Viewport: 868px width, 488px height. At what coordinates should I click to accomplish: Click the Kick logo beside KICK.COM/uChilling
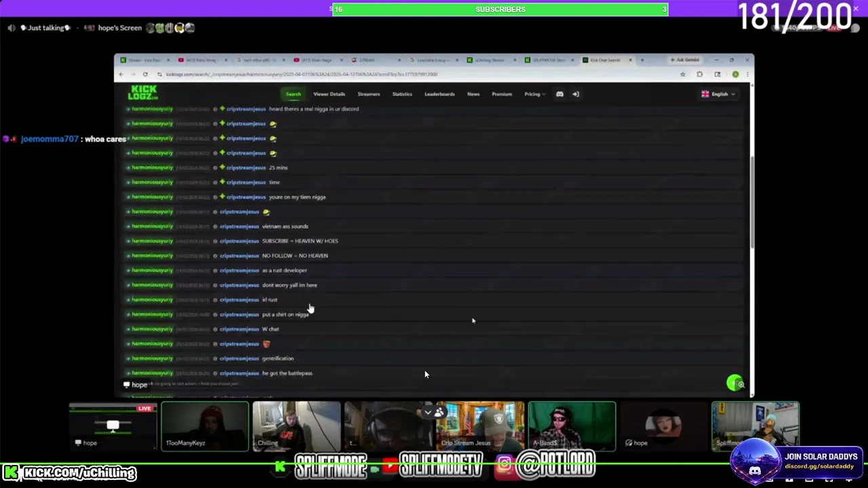point(11,472)
